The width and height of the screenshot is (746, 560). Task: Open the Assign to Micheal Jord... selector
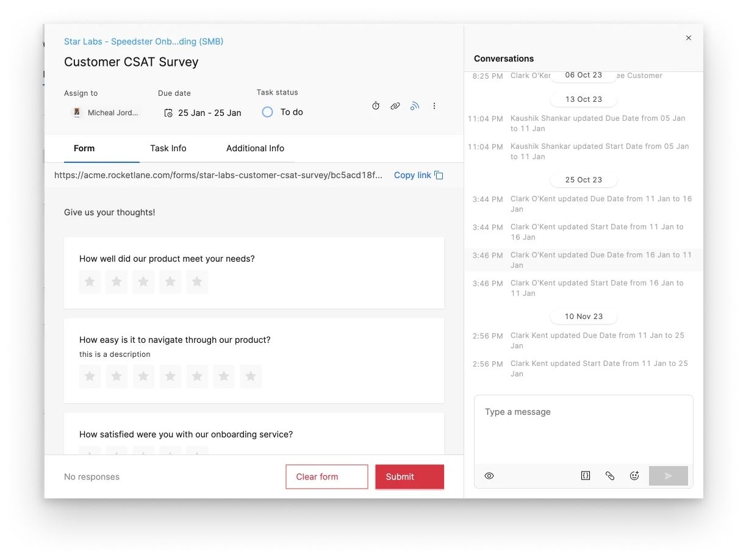tap(106, 113)
